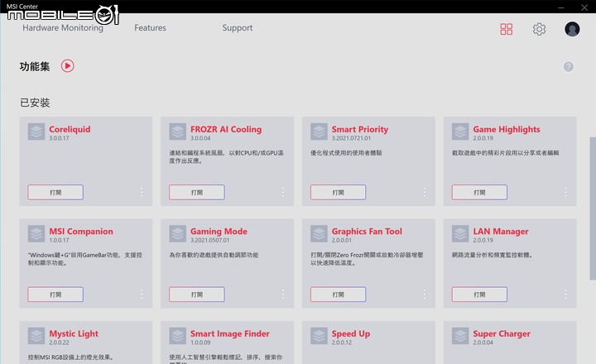Click the Graphics Fan Tool title
Image resolution: width=596 pixels, height=364 pixels.
[x=367, y=232]
